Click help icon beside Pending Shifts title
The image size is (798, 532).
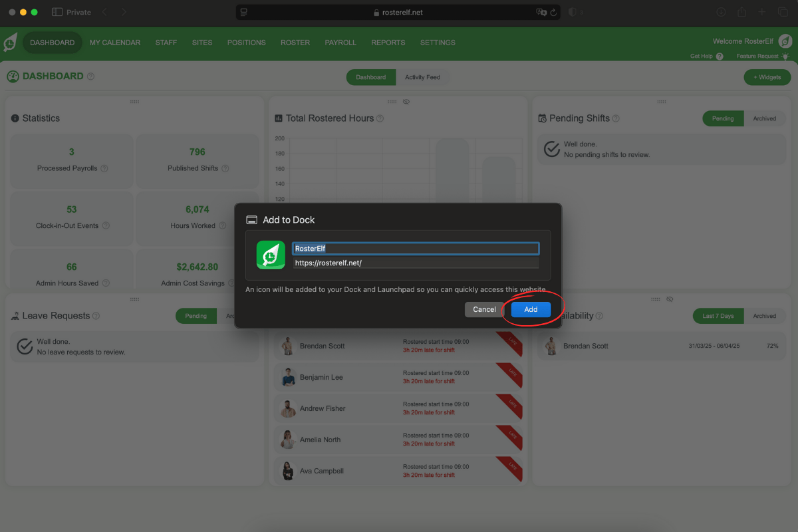[616, 118]
